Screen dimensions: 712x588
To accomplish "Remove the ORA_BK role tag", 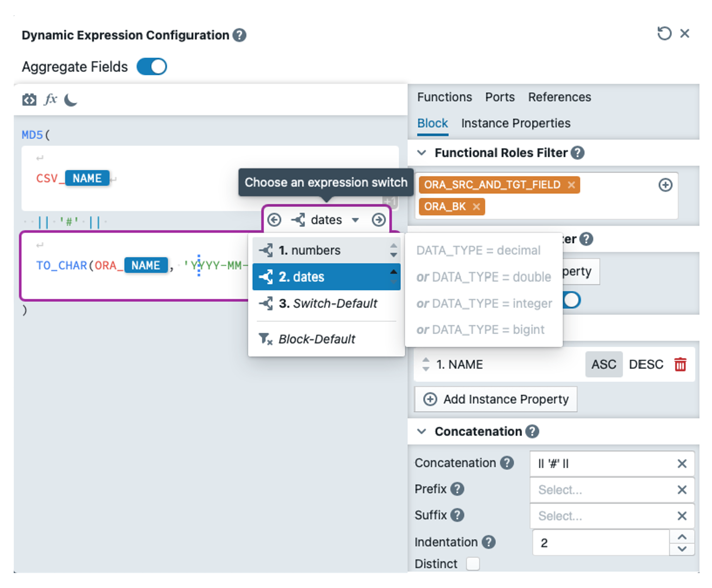I will point(476,207).
